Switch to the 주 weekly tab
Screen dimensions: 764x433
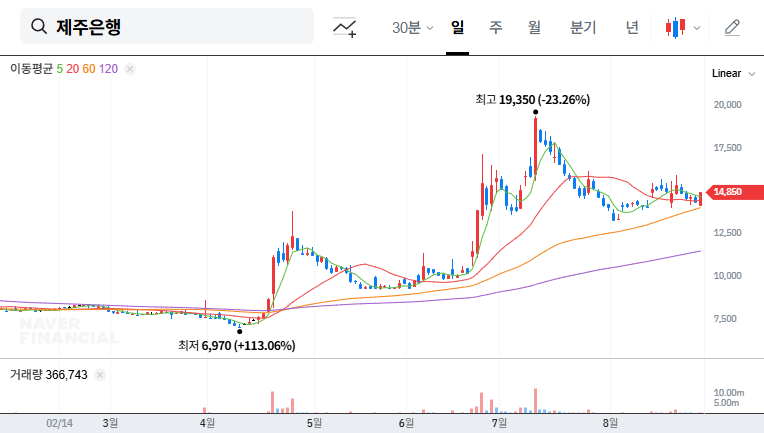pos(495,27)
